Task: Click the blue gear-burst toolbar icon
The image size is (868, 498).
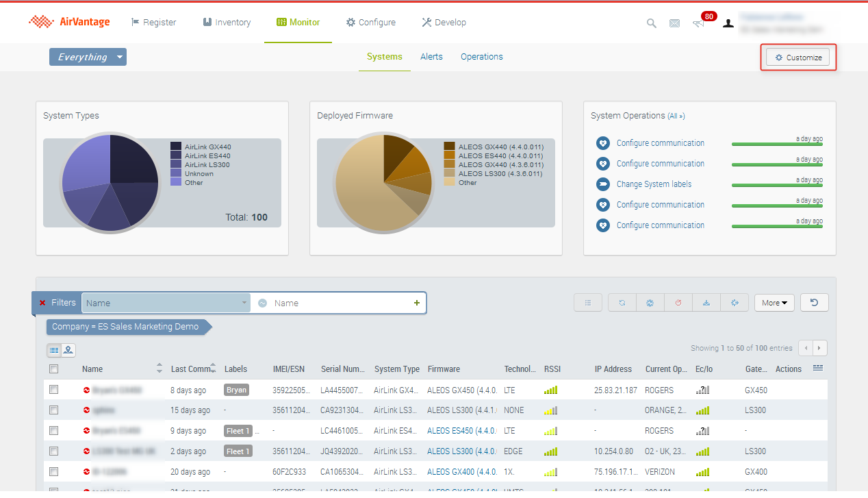Action: coord(650,303)
